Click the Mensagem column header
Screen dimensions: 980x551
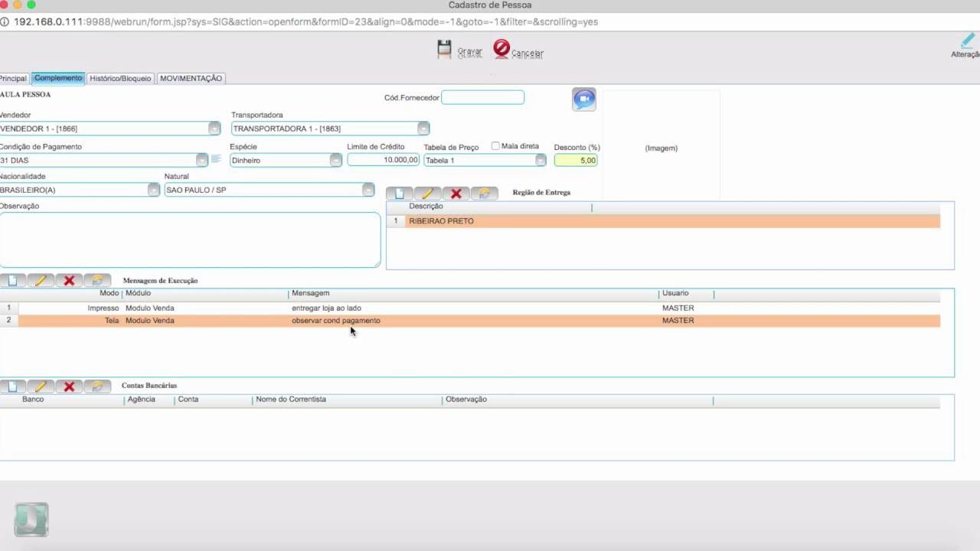(x=311, y=293)
